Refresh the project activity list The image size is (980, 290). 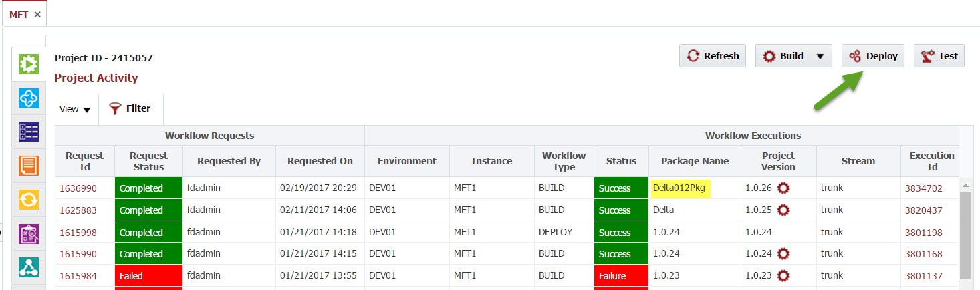coord(713,56)
